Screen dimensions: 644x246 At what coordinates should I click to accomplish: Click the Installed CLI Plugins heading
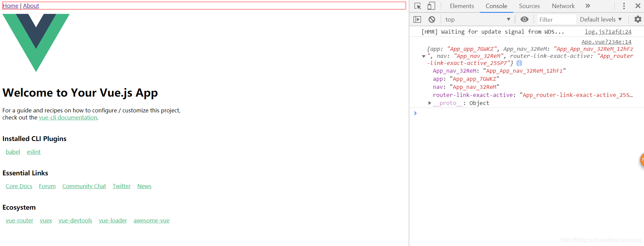[34, 139]
